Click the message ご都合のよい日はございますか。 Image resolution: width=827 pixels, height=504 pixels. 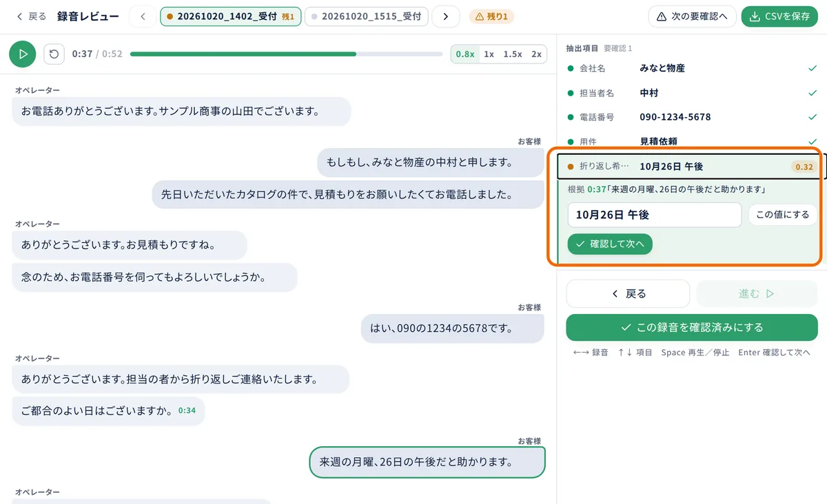(x=108, y=410)
